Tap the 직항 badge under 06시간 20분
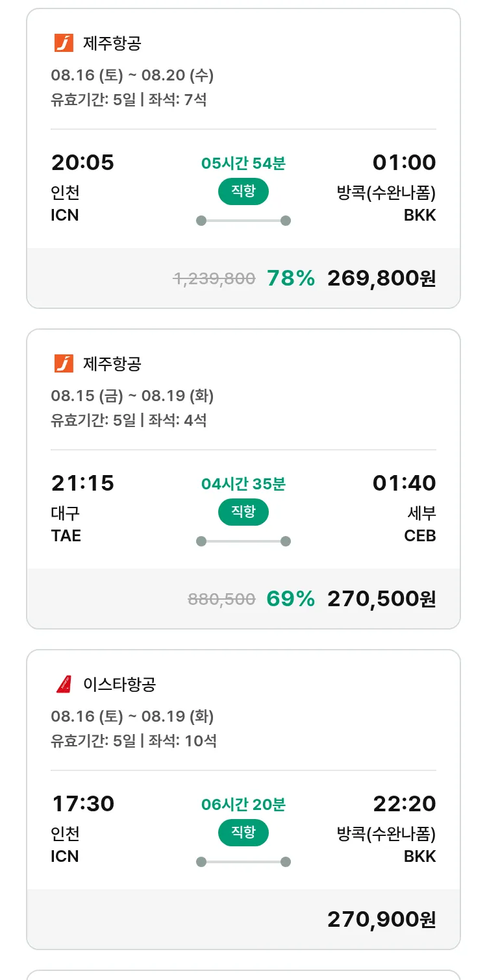 [243, 833]
